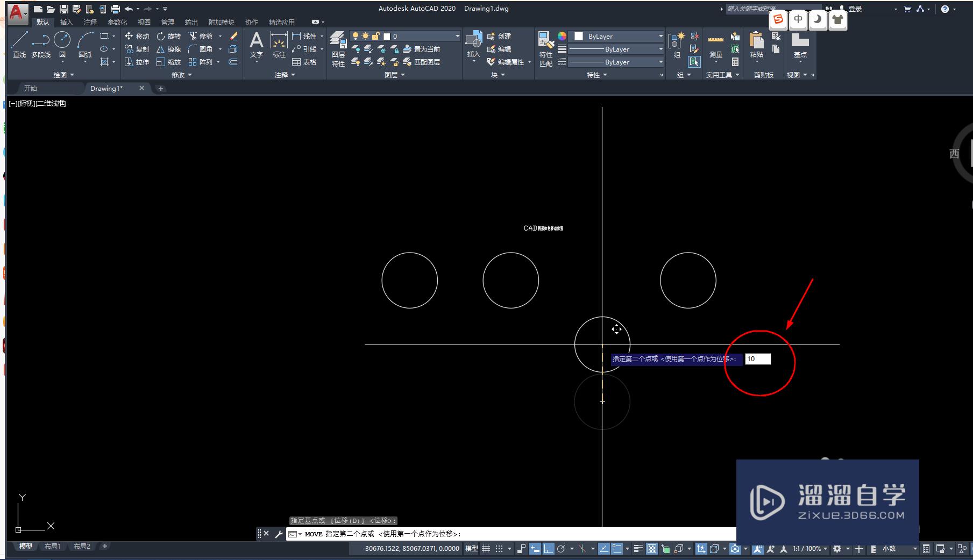
Task: Open the 小数 units dropdown
Action: pos(900,549)
